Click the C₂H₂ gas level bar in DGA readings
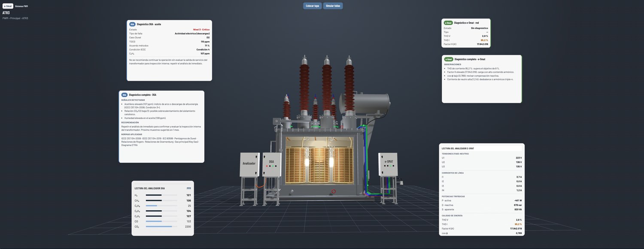644x249 pixels. click(x=161, y=216)
